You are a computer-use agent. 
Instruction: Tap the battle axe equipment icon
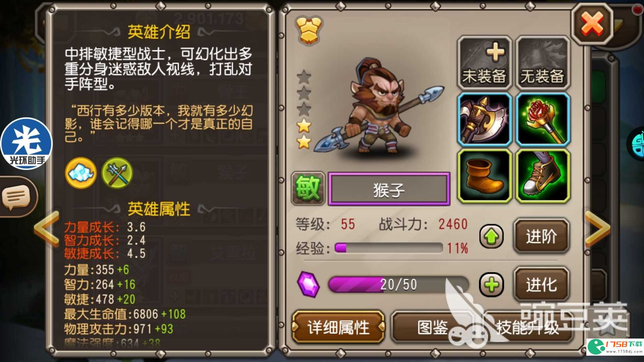(x=484, y=119)
